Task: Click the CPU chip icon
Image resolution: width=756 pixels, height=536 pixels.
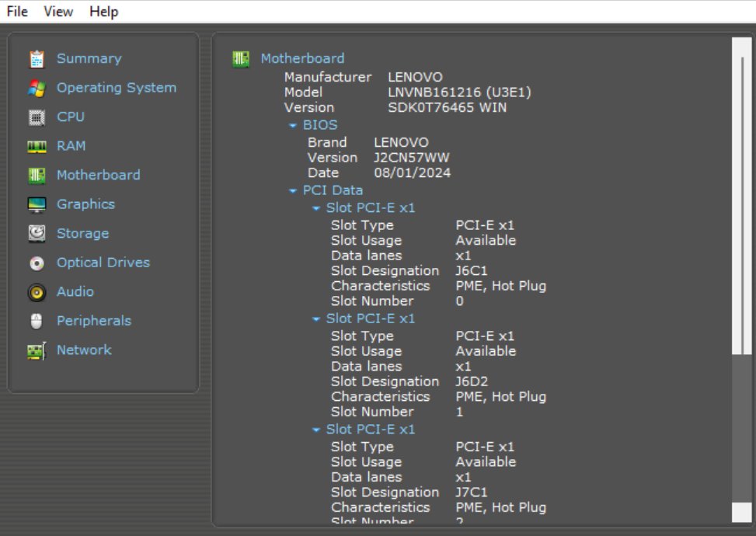Action: (37, 117)
